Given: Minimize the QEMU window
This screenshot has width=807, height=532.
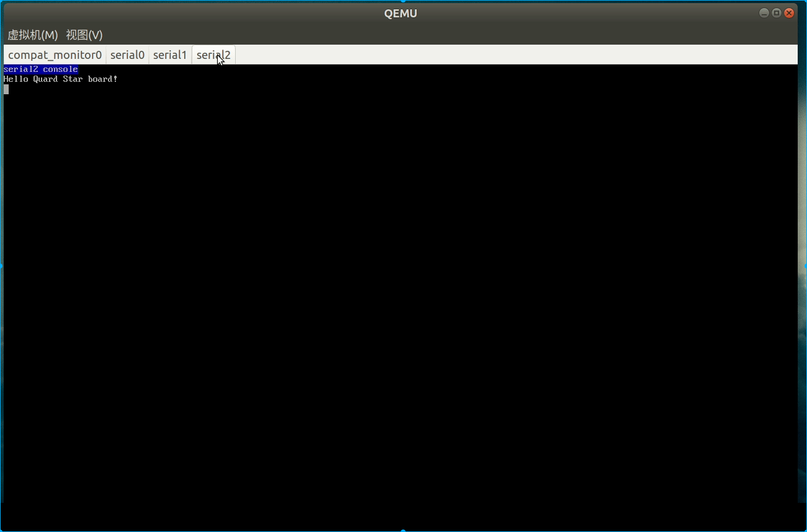Looking at the screenshot, I should [x=764, y=12].
